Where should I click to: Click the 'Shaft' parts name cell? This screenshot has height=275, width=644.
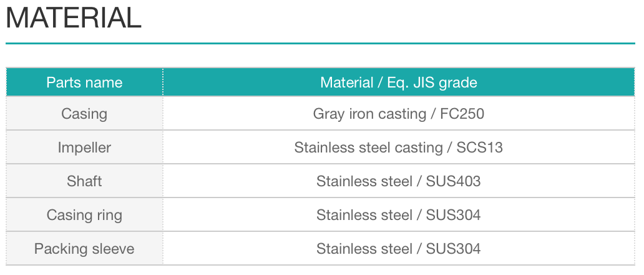tap(84, 181)
